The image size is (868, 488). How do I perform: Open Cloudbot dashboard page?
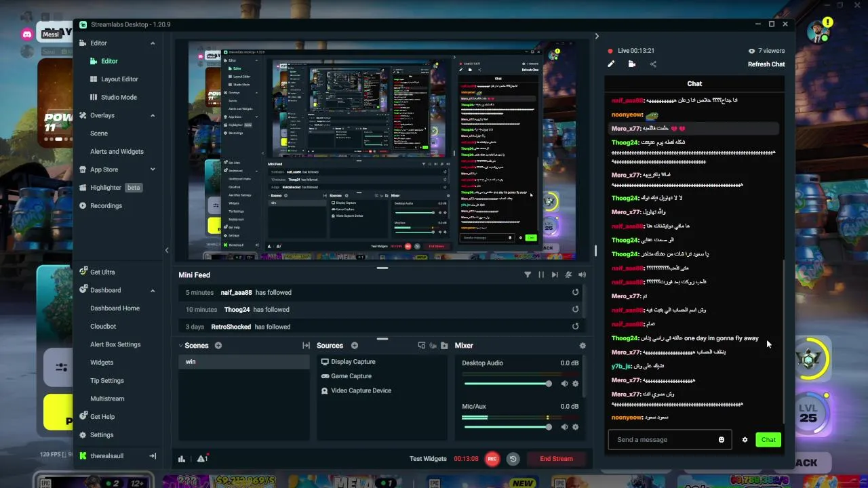tap(103, 327)
